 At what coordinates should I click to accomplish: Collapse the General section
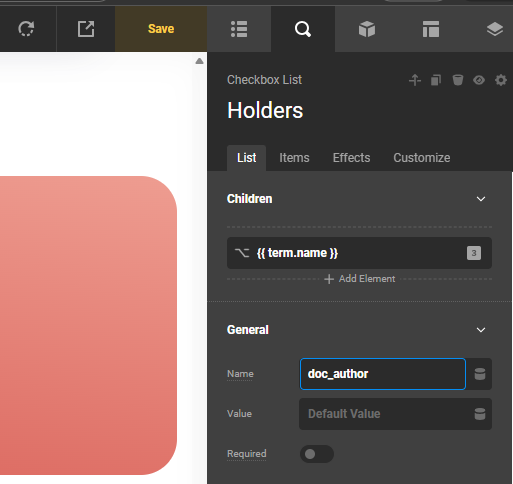point(481,330)
